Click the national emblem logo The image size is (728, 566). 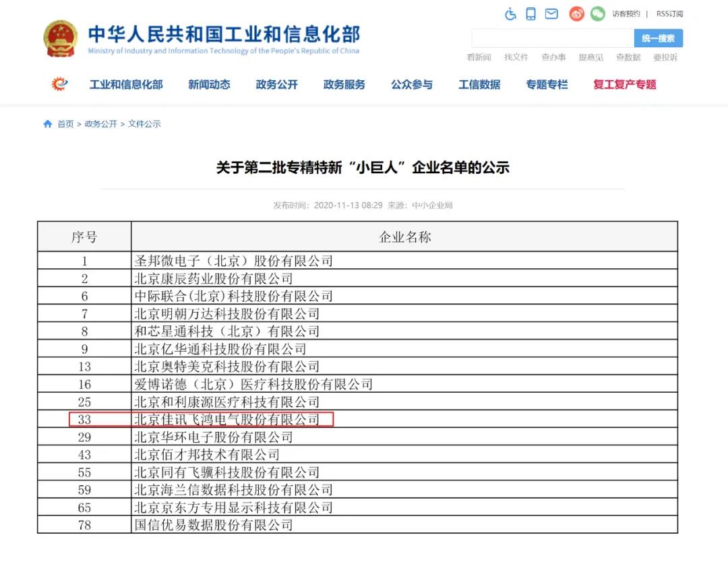pos(61,38)
